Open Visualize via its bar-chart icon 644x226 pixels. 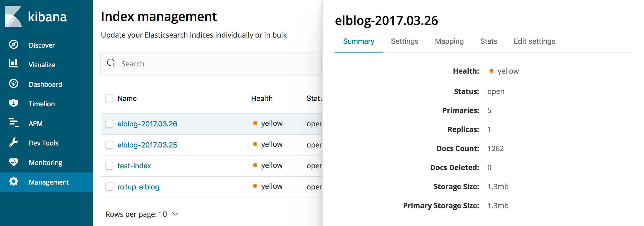pyautogui.click(x=13, y=63)
